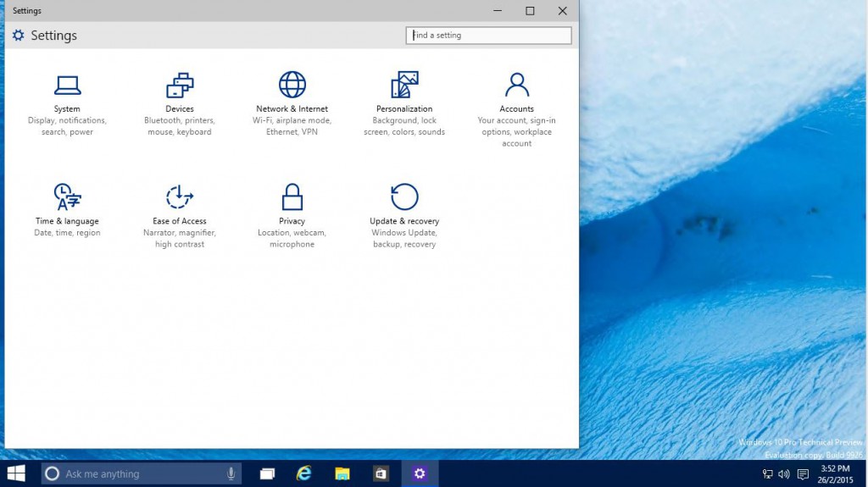Click the Cortana circle icon in search box
The height and width of the screenshot is (487, 868).
coord(52,473)
